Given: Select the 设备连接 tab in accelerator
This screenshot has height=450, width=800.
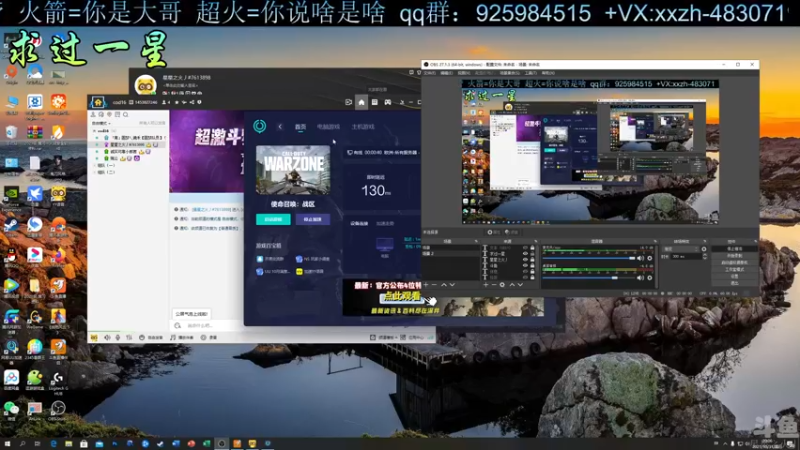Looking at the screenshot, I should point(359,223).
